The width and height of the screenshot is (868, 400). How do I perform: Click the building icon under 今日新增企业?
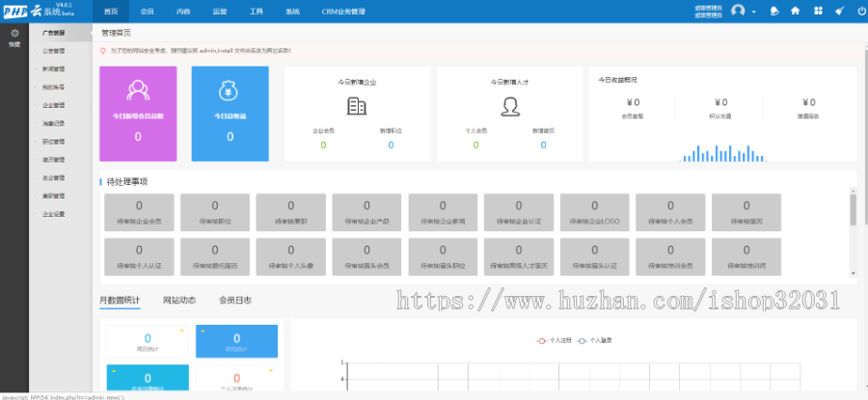[357, 106]
